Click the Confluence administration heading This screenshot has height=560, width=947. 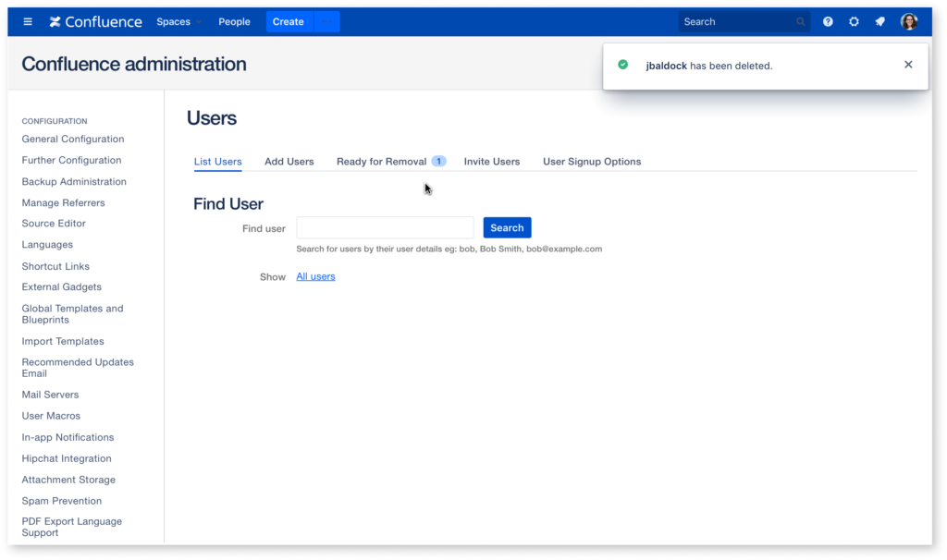(134, 64)
